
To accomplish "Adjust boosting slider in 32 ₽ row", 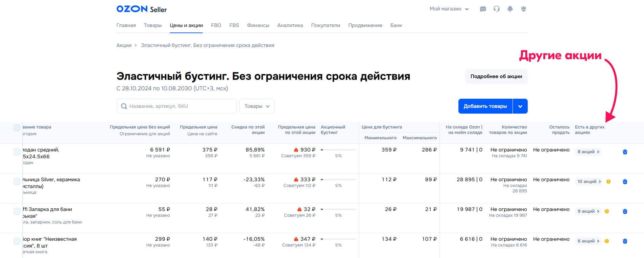I will [x=338, y=209].
